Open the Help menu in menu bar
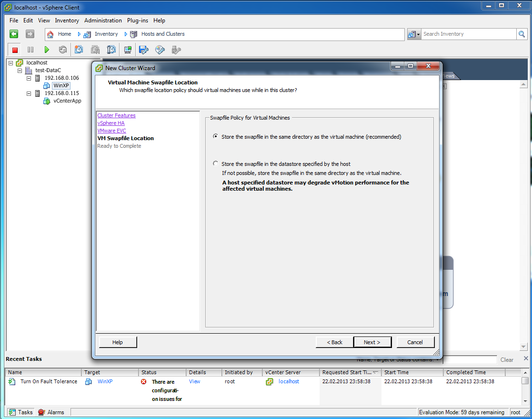The width and height of the screenshot is (532, 419). 159,20
